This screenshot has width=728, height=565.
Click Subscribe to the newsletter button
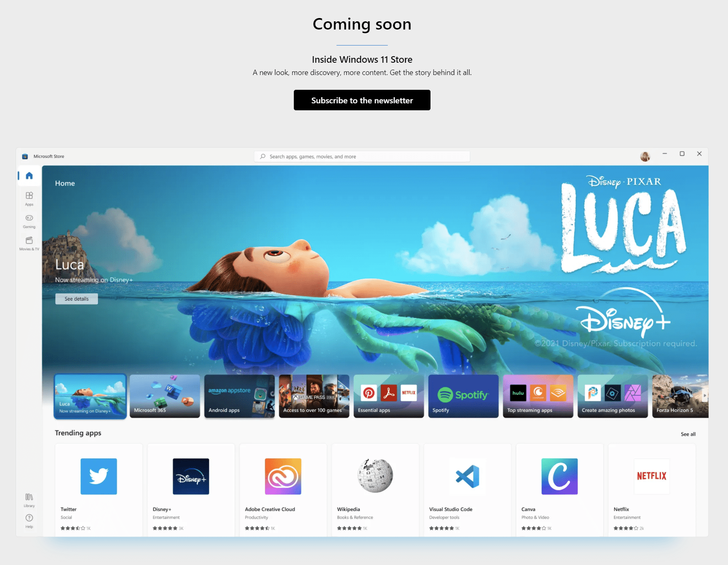[362, 100]
